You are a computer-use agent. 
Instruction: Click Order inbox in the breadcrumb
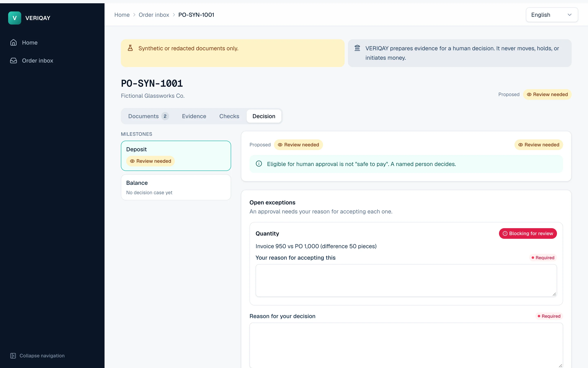click(154, 15)
